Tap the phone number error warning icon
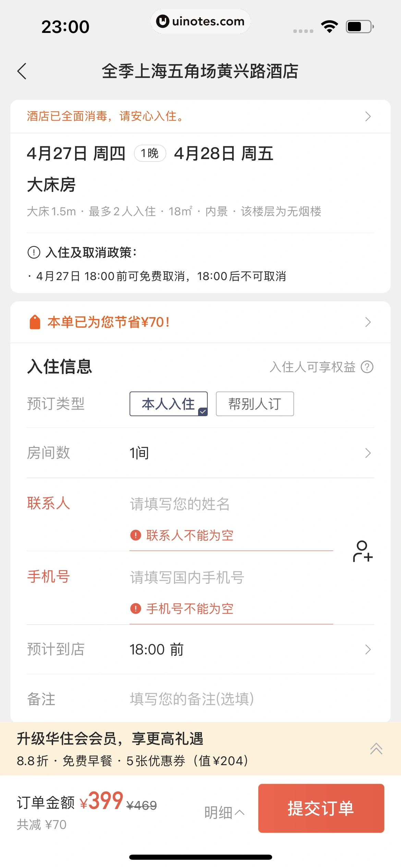 pyautogui.click(x=136, y=608)
